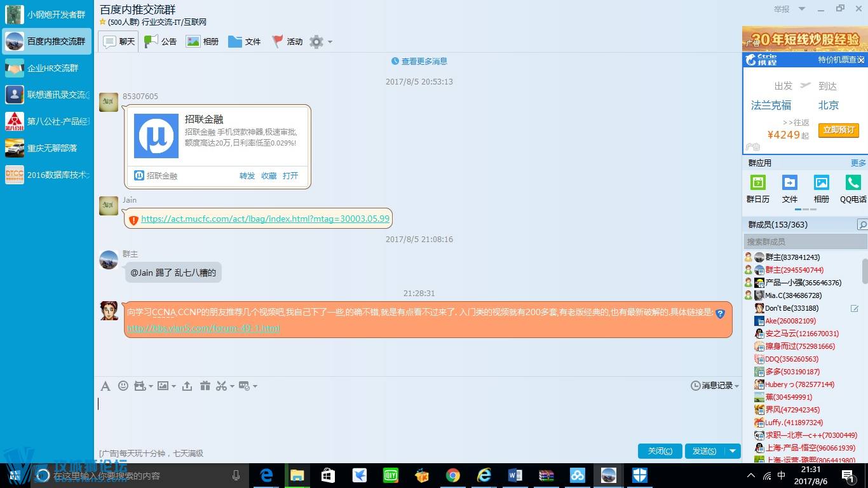Click 收藏 on the 招联金融 card
The image size is (868, 488).
269,176
